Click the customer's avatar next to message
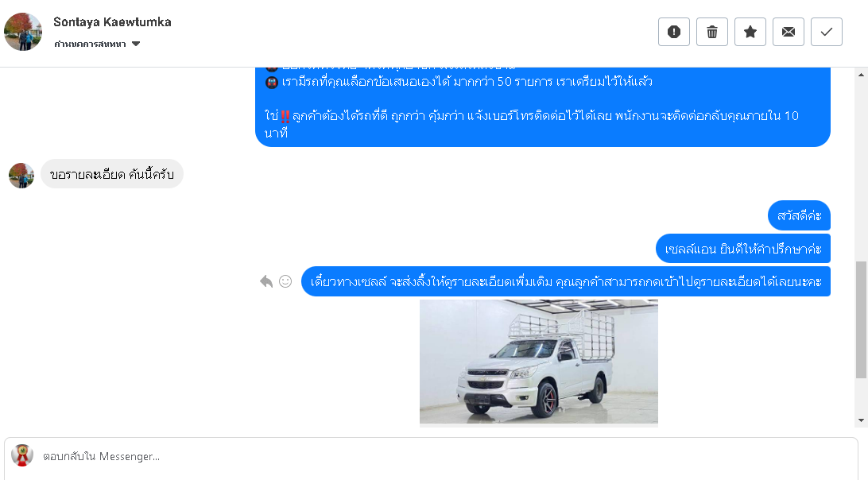The width and height of the screenshot is (868, 480). (x=21, y=175)
